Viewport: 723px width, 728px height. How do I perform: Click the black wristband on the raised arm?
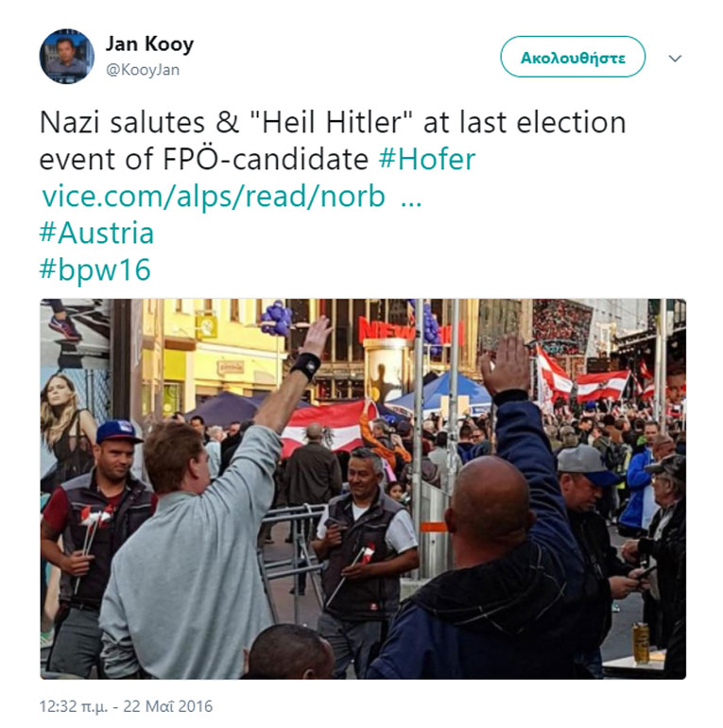[x=305, y=365]
